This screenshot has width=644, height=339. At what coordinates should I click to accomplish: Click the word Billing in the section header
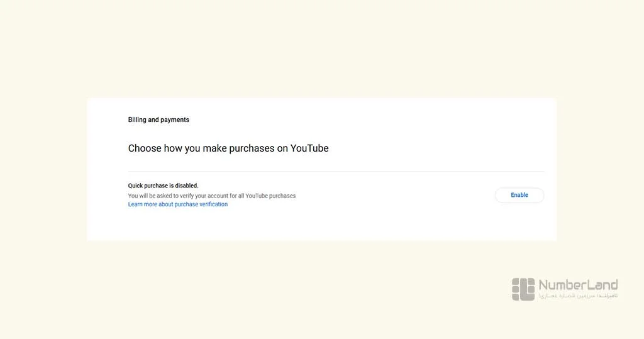click(137, 120)
